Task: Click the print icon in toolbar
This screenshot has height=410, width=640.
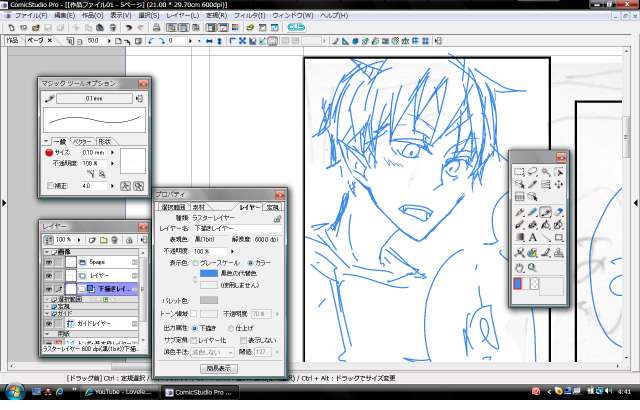Action: [x=156, y=28]
